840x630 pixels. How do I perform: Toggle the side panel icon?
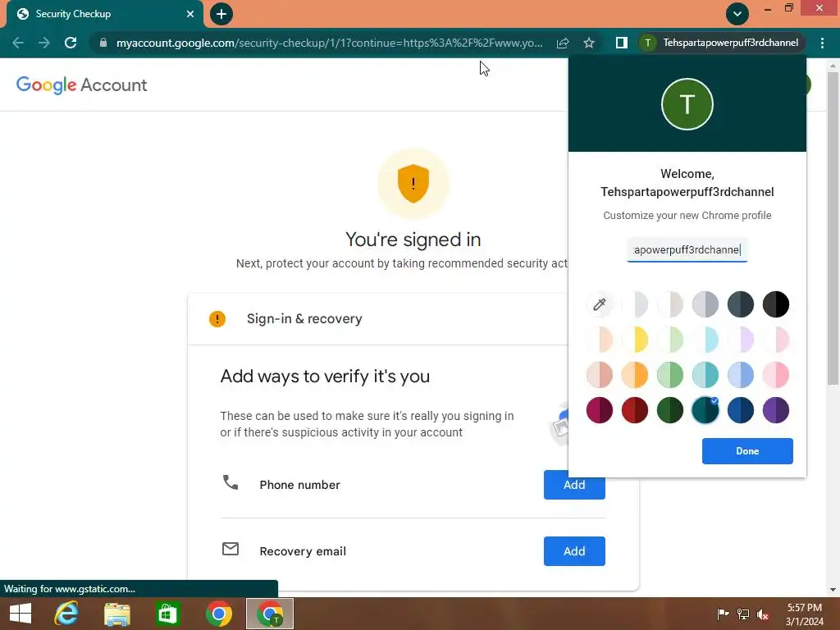point(621,43)
